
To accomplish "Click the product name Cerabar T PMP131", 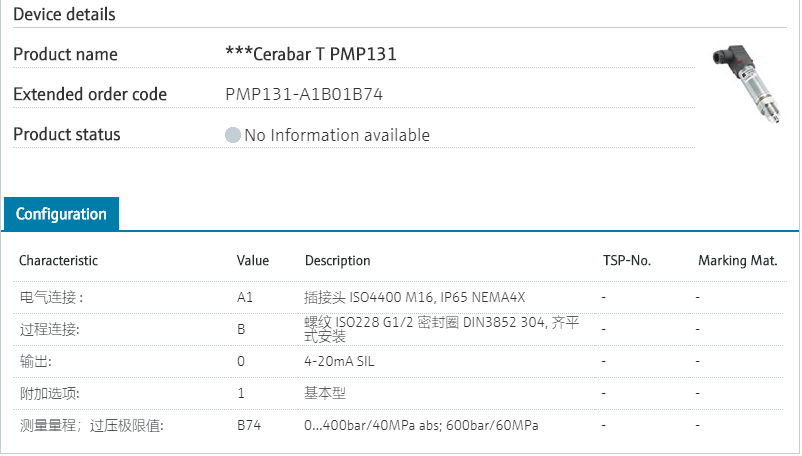I will pyautogui.click(x=311, y=54).
